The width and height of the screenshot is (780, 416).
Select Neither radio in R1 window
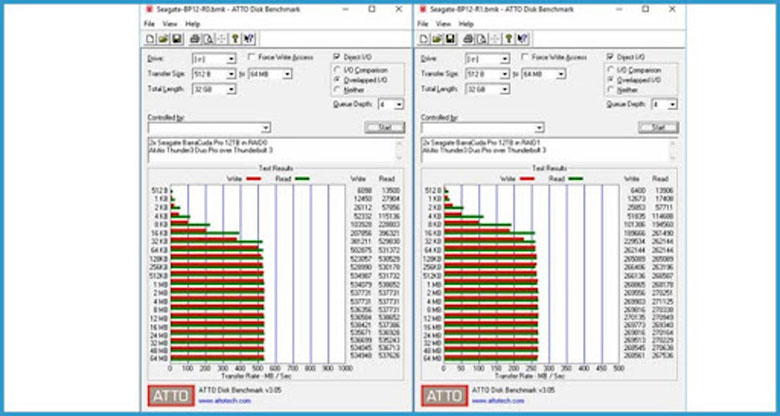[611, 90]
